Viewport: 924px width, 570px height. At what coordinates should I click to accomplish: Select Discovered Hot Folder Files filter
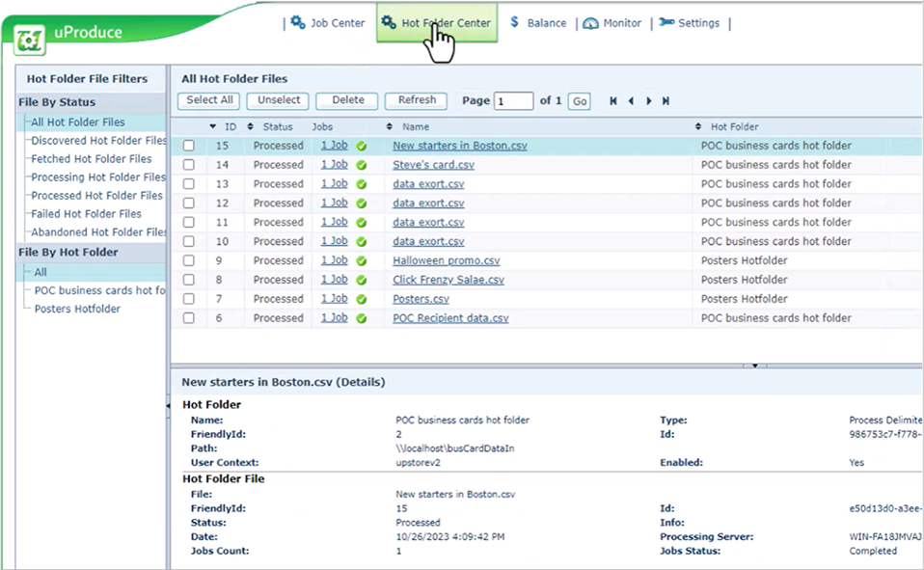pyautogui.click(x=98, y=140)
